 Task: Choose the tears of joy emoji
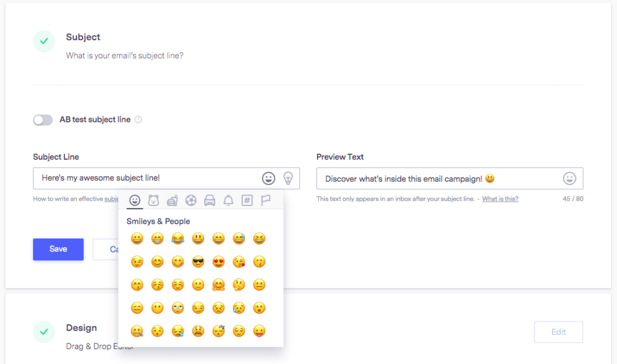click(178, 239)
